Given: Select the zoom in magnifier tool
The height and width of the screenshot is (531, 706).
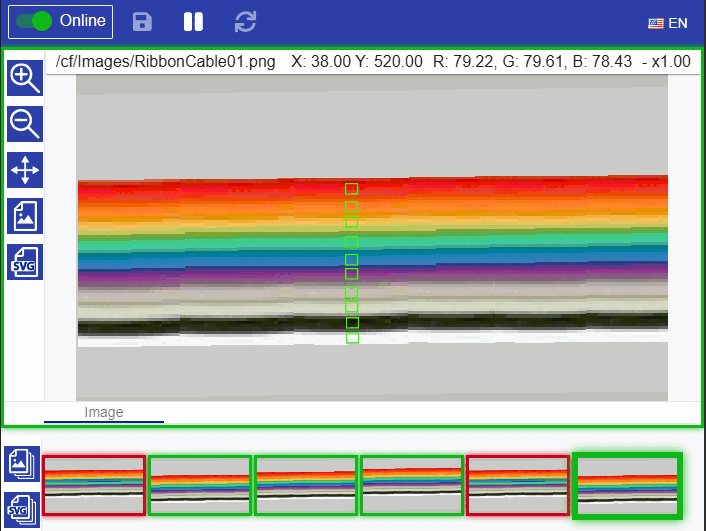Looking at the screenshot, I should point(25,78).
